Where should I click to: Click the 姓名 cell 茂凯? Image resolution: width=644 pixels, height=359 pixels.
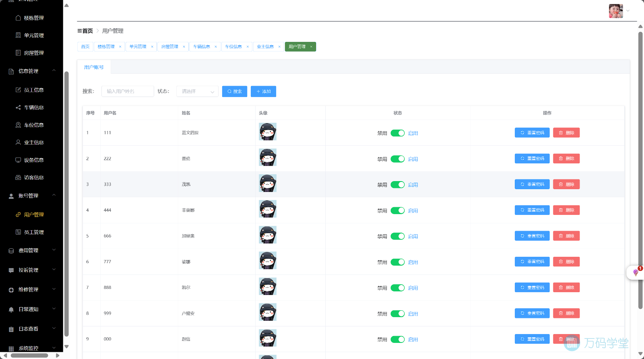pos(186,184)
